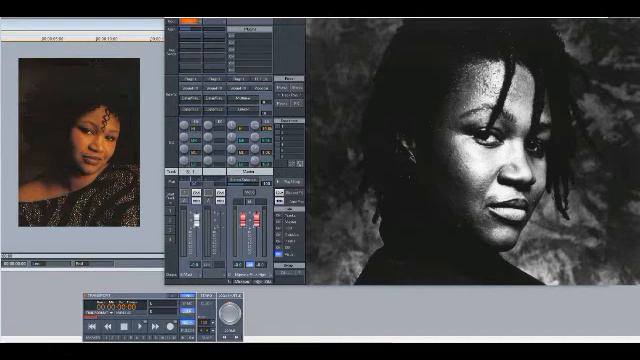
Task: Select the Plugins header above the master slots
Action: (x=249, y=29)
